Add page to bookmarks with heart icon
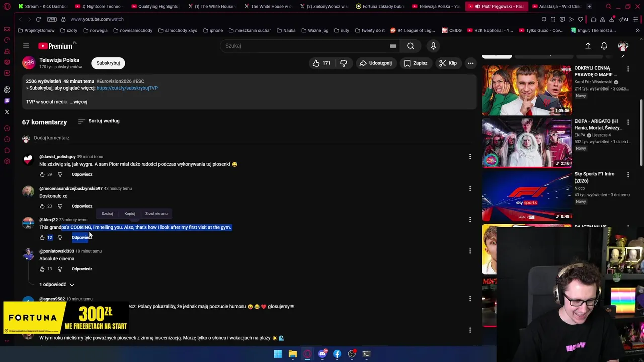 580,19
